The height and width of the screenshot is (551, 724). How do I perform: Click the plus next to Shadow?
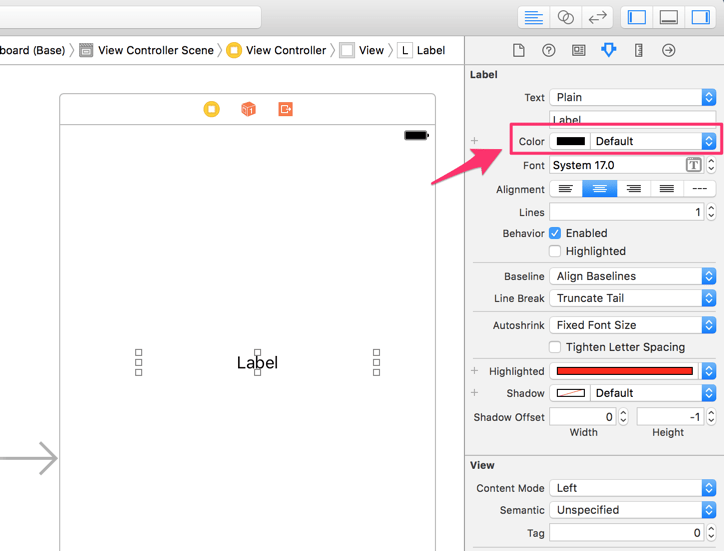click(474, 393)
